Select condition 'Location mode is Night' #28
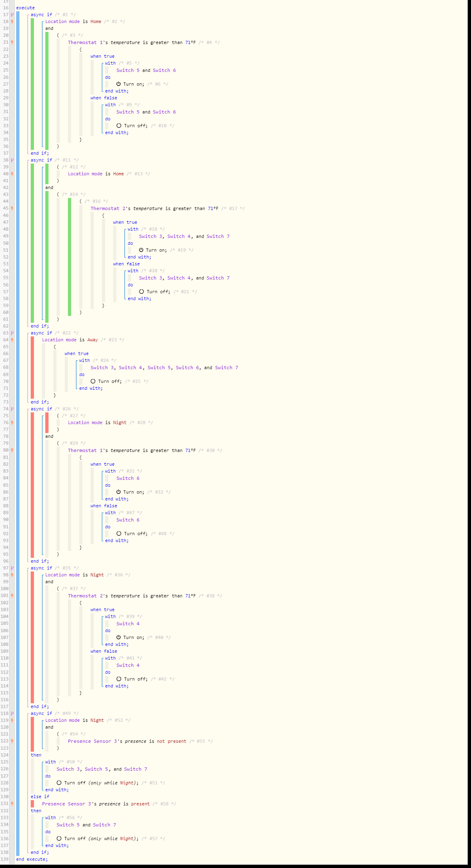This screenshot has height=868, width=471. coord(97,422)
